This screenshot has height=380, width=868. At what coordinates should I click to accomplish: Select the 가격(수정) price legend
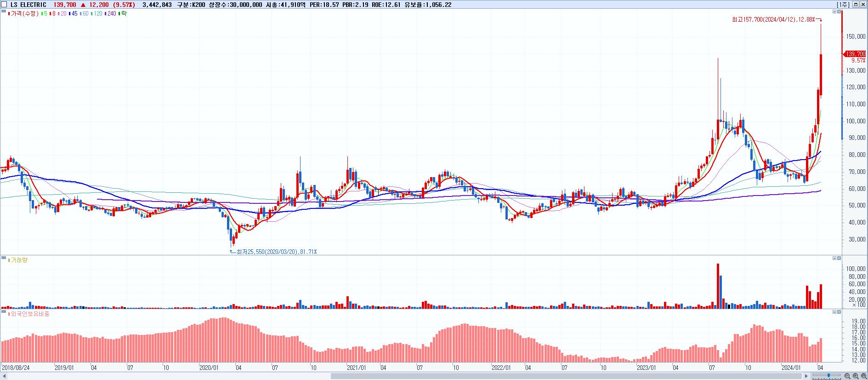pos(23,14)
